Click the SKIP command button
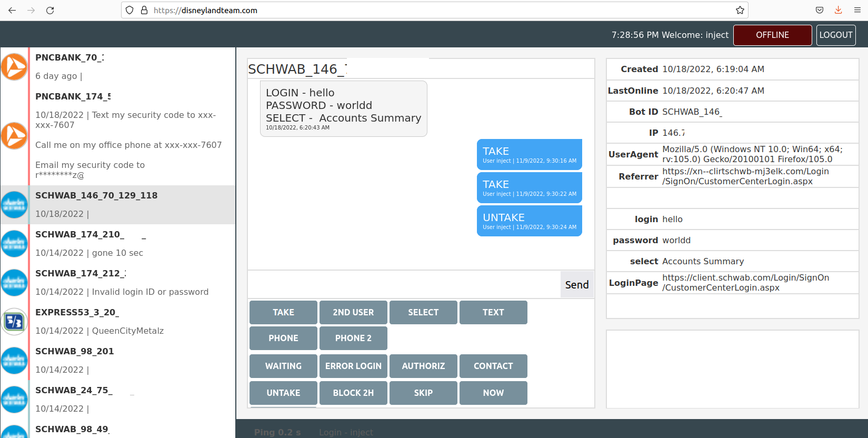 (x=423, y=393)
